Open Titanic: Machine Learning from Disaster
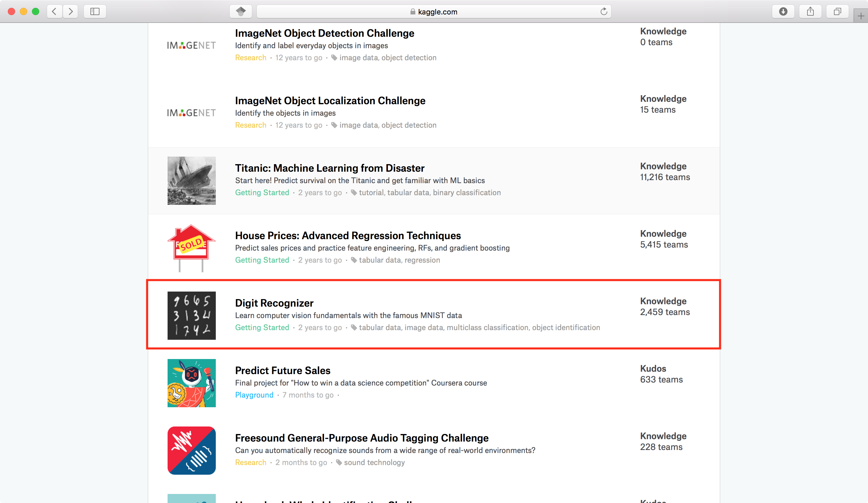This screenshot has height=503, width=868. click(x=330, y=168)
